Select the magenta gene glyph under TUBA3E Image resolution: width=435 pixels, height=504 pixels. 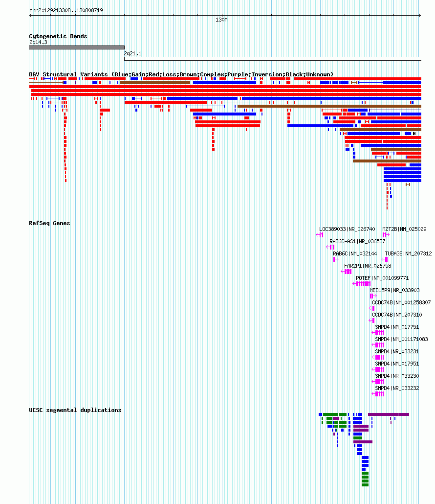pyautogui.click(x=385, y=259)
